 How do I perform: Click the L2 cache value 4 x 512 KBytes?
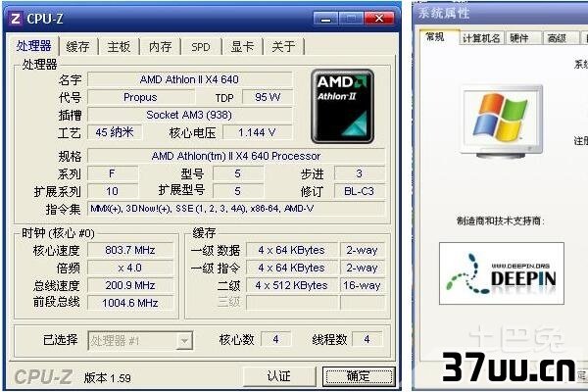(292, 285)
